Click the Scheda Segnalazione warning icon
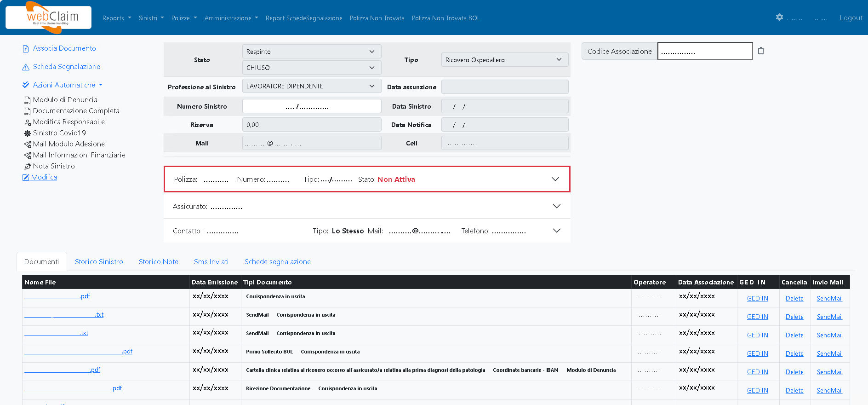The height and width of the screenshot is (405, 868). coord(26,67)
